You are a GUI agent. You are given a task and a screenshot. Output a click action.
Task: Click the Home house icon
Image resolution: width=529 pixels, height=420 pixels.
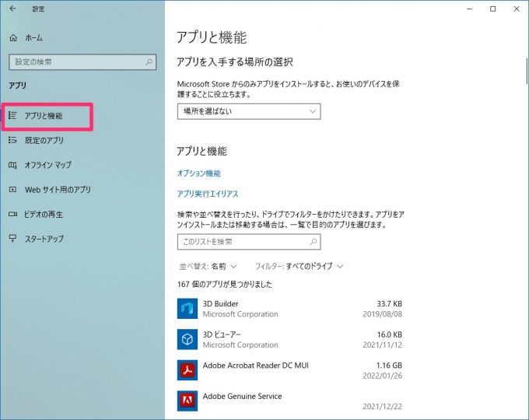[x=13, y=38]
